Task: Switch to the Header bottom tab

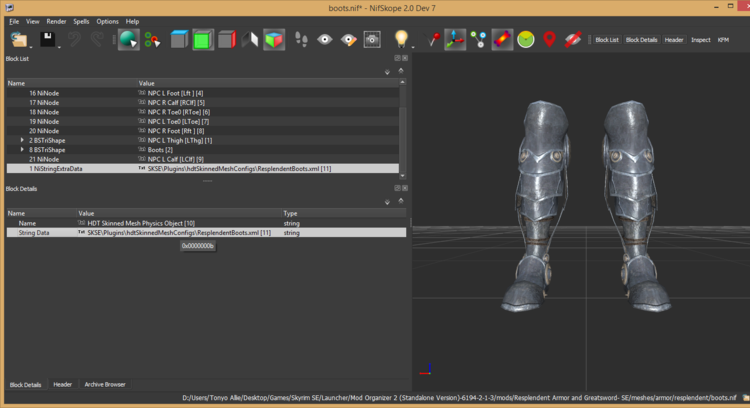Action: click(63, 385)
